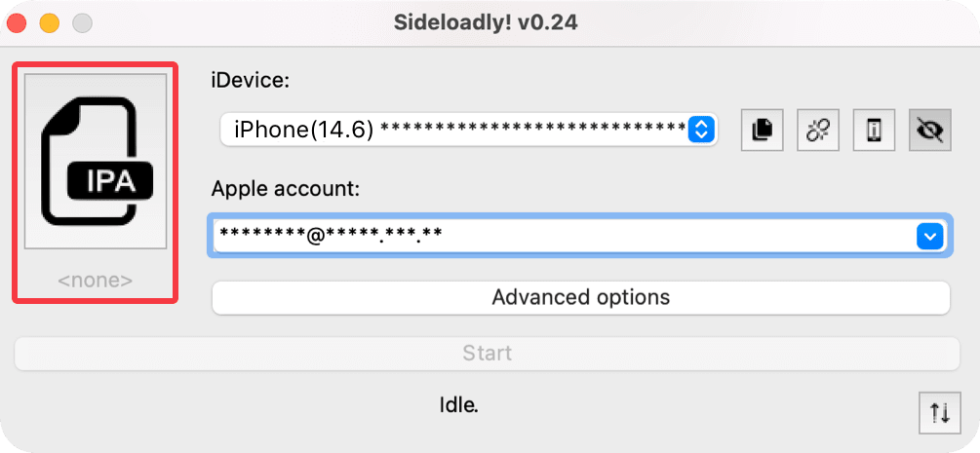Toggle the crossed-eye hide sensitive info button

pos(930,130)
